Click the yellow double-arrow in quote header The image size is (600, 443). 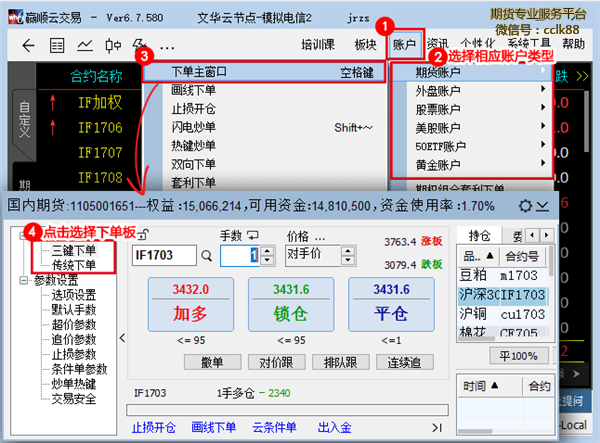[x=582, y=76]
